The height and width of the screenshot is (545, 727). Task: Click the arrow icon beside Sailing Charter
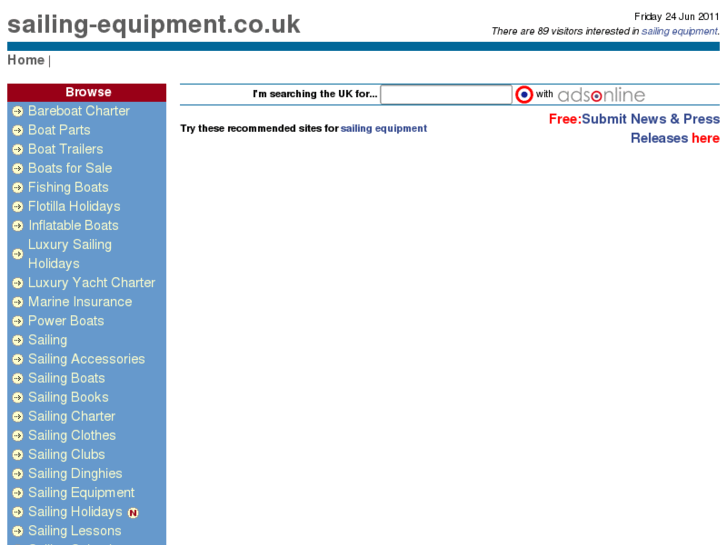pyautogui.click(x=18, y=417)
